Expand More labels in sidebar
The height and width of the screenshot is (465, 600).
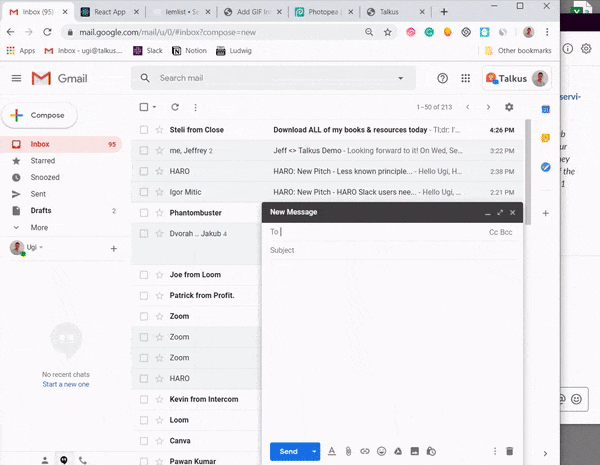(x=39, y=228)
